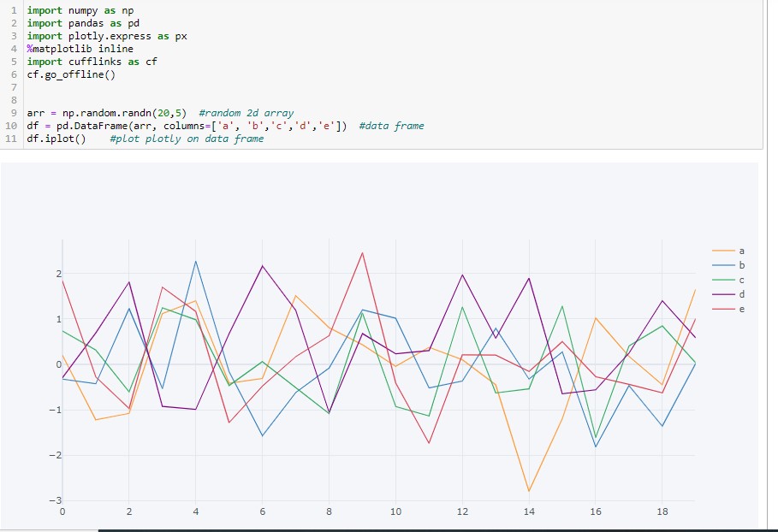Image resolution: width=778 pixels, height=532 pixels.
Task: Hide the red "e" line using the legend
Action: pos(741,309)
